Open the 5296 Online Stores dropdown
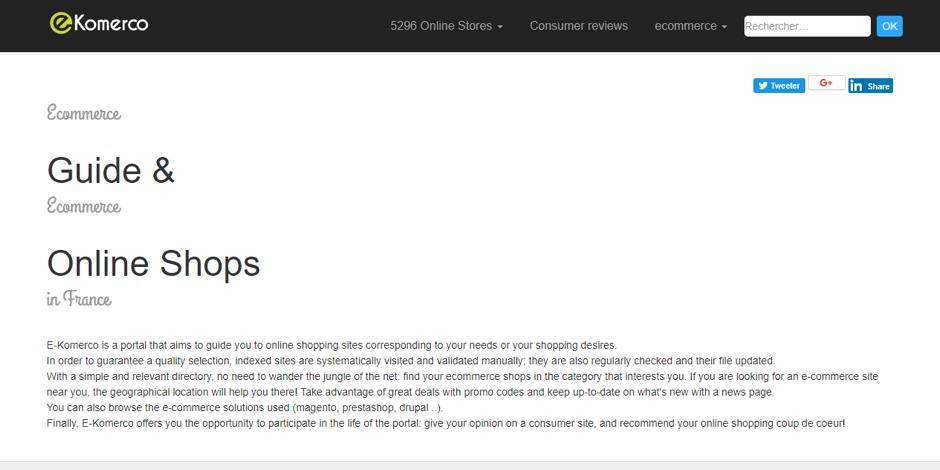The width and height of the screenshot is (940, 470). [x=447, y=26]
